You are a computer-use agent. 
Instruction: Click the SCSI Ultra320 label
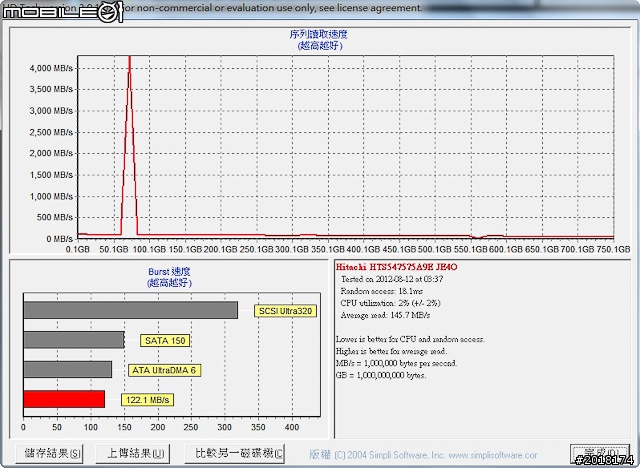[285, 311]
